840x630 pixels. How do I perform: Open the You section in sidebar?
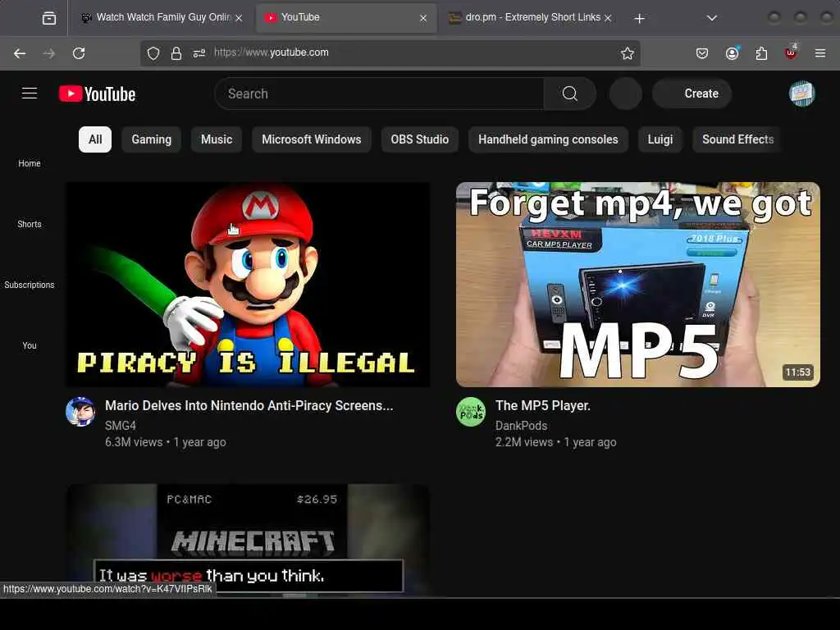30,345
